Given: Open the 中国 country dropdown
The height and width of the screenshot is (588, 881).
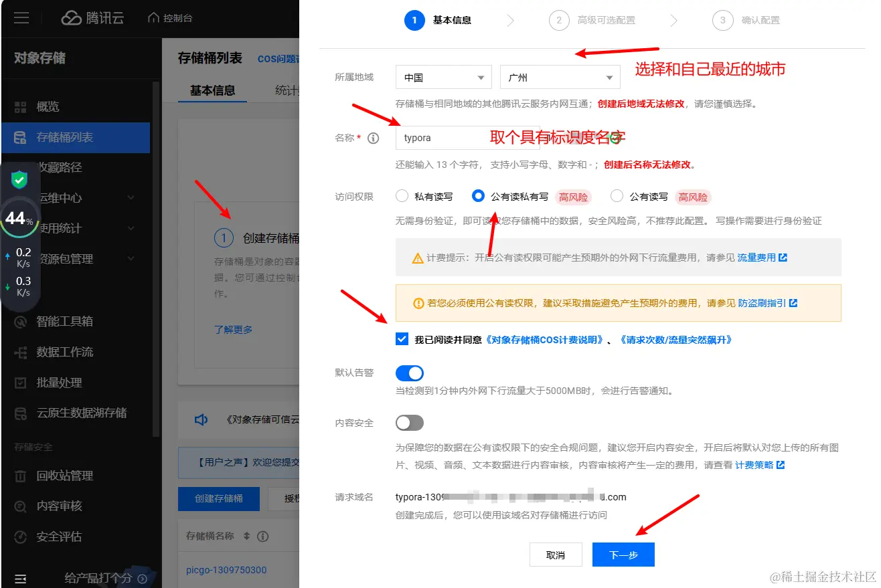Looking at the screenshot, I should coord(444,78).
